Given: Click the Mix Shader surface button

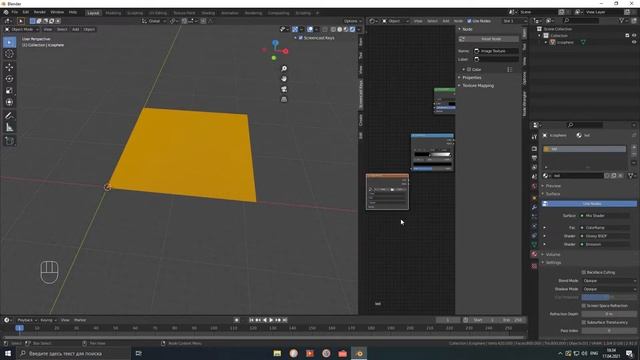Looking at the screenshot, I should click(x=605, y=216).
